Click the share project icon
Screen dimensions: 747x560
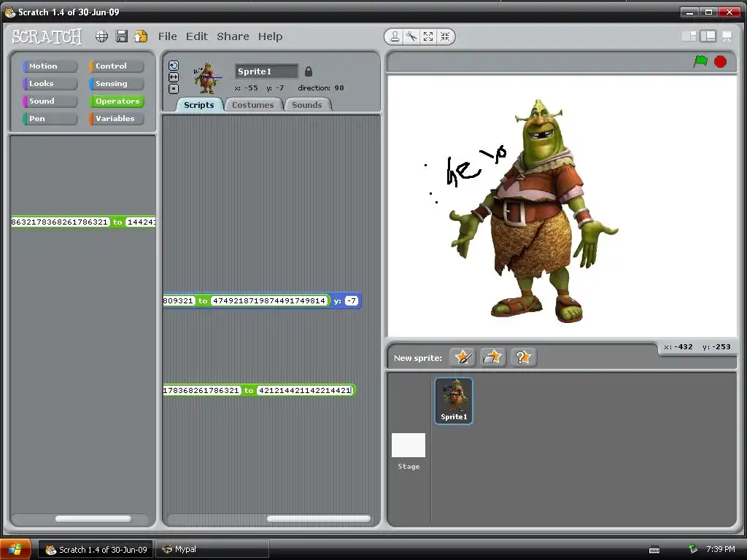pyautogui.click(x=141, y=36)
